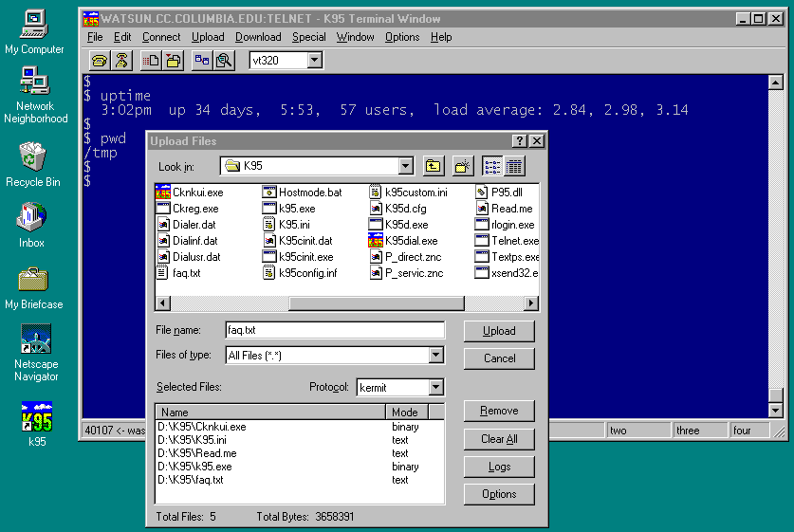Viewport: 794px width, 532px height.
Task: Select rlogin.exe in the file list
Action: click(505, 225)
